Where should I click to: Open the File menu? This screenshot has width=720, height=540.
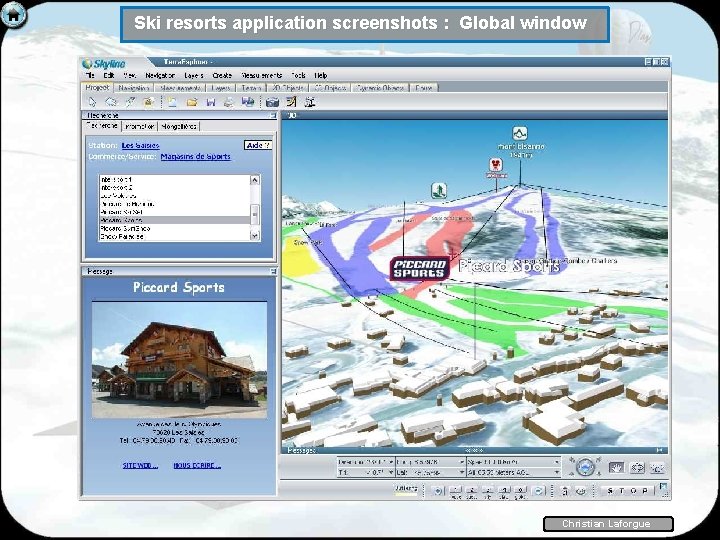(90, 75)
